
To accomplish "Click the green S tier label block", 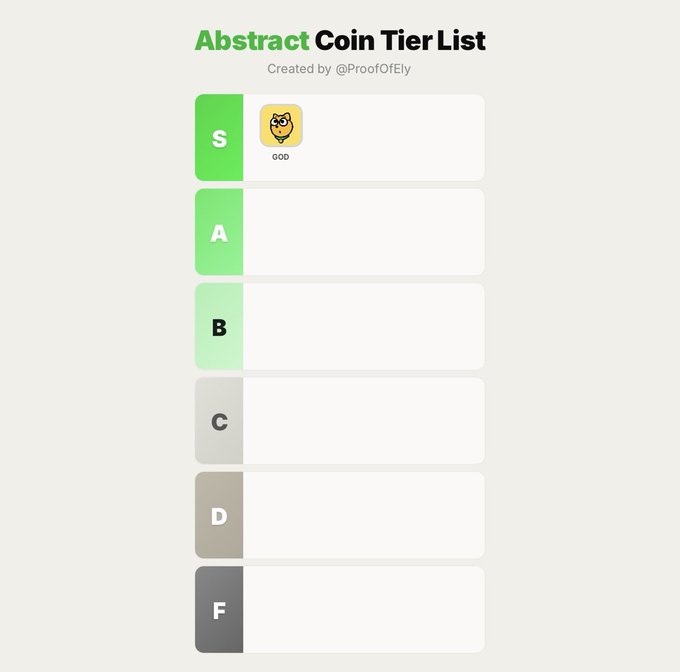I will coord(219,138).
